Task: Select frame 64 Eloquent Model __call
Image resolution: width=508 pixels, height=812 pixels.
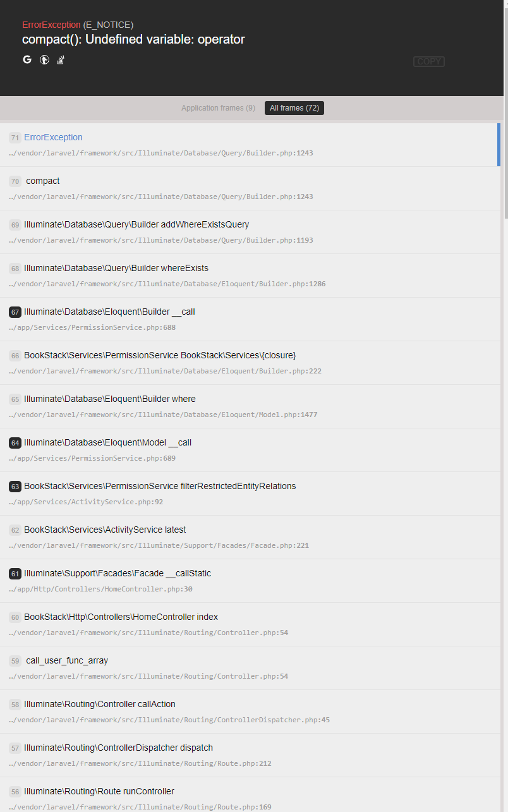Action: [x=250, y=450]
